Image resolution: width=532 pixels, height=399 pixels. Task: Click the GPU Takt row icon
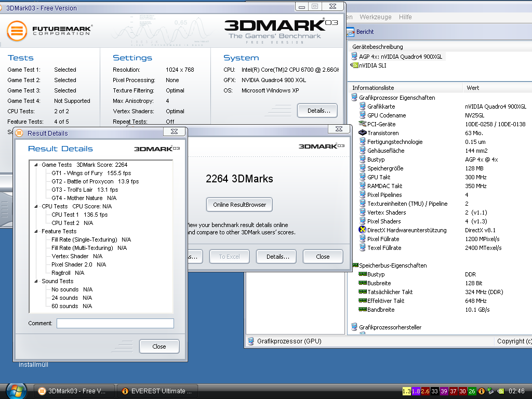click(362, 177)
